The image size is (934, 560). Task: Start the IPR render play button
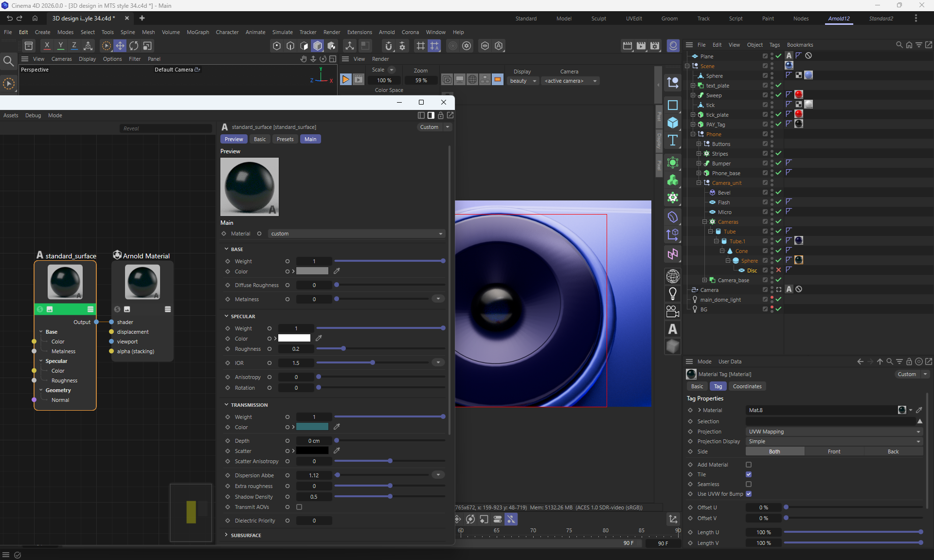coord(345,79)
